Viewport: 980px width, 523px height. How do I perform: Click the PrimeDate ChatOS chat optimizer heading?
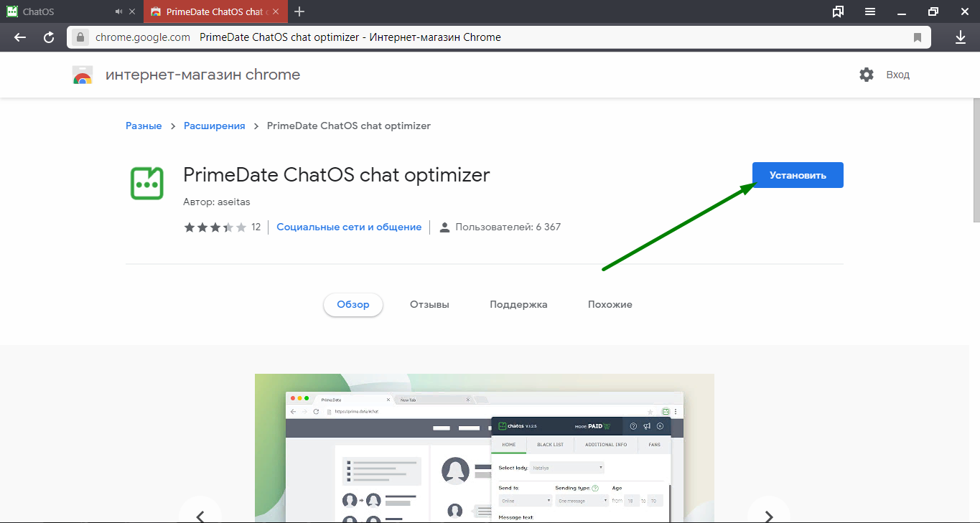tap(337, 175)
